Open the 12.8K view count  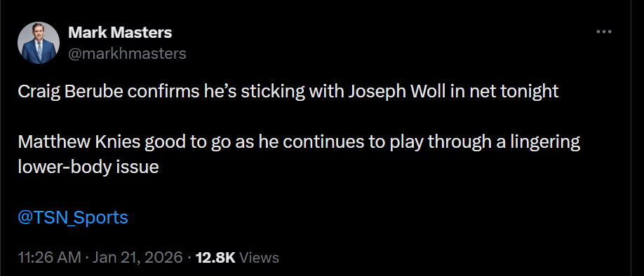215,258
